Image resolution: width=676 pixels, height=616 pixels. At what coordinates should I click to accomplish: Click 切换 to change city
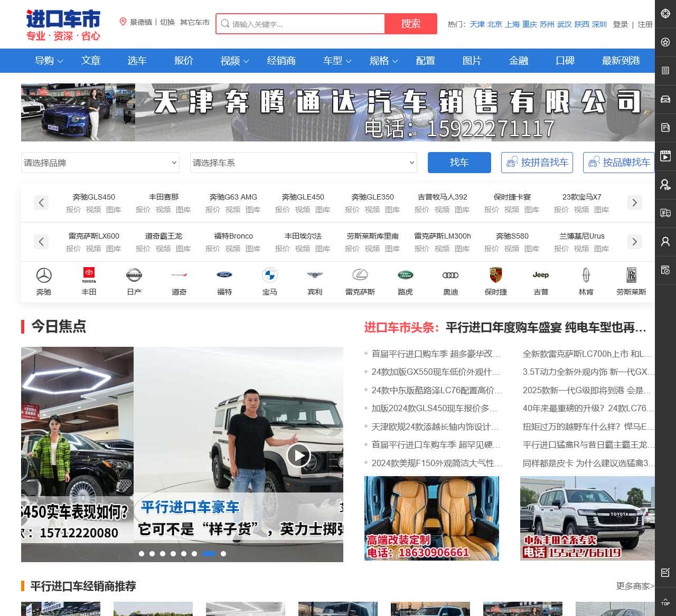click(167, 22)
